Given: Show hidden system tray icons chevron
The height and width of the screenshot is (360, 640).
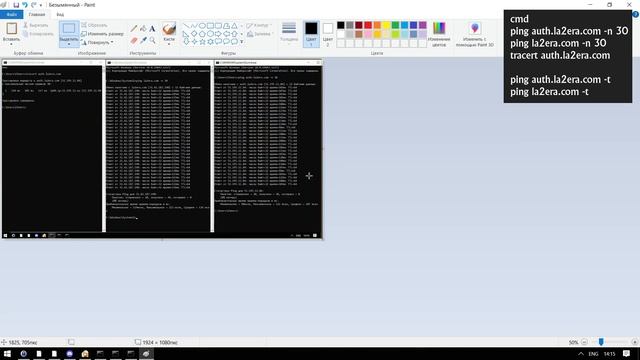Looking at the screenshot, I should (x=581, y=354).
